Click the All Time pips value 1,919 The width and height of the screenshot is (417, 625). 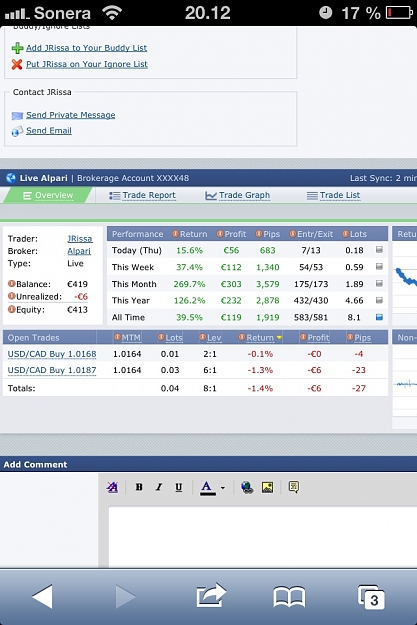pyautogui.click(x=268, y=318)
